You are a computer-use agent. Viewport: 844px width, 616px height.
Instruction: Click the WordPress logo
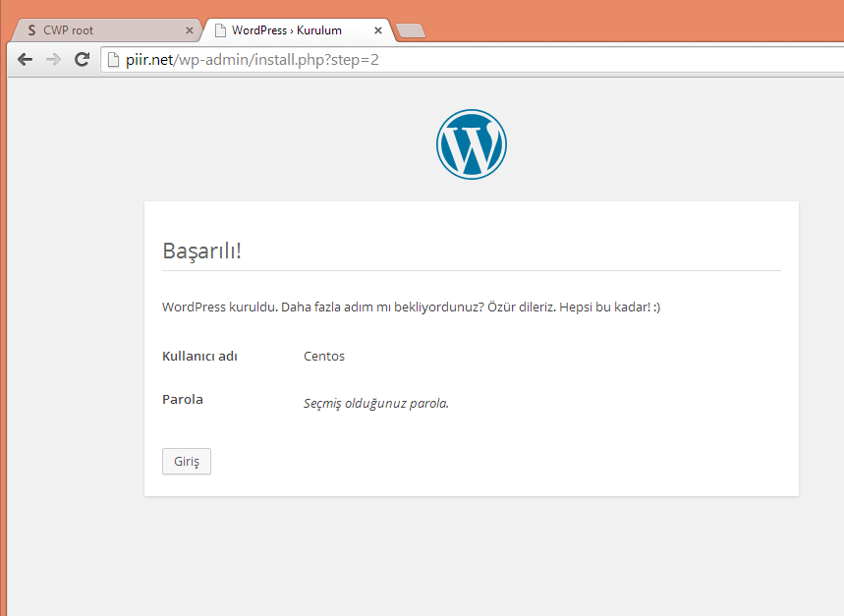tap(472, 144)
